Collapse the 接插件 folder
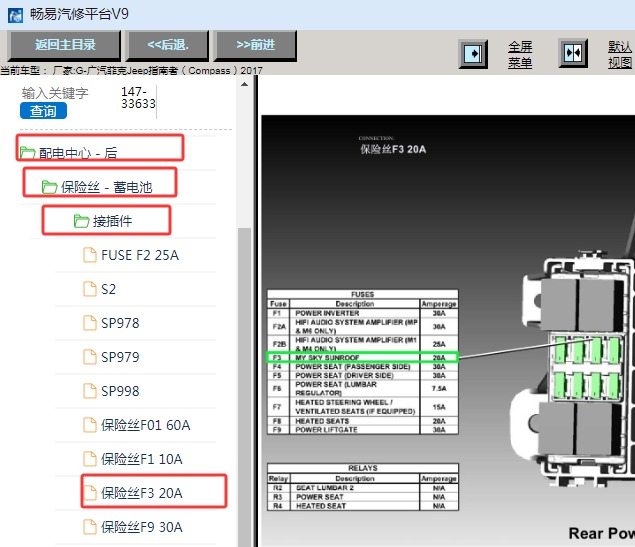Screen dimensions: 635x547 (x=112, y=221)
